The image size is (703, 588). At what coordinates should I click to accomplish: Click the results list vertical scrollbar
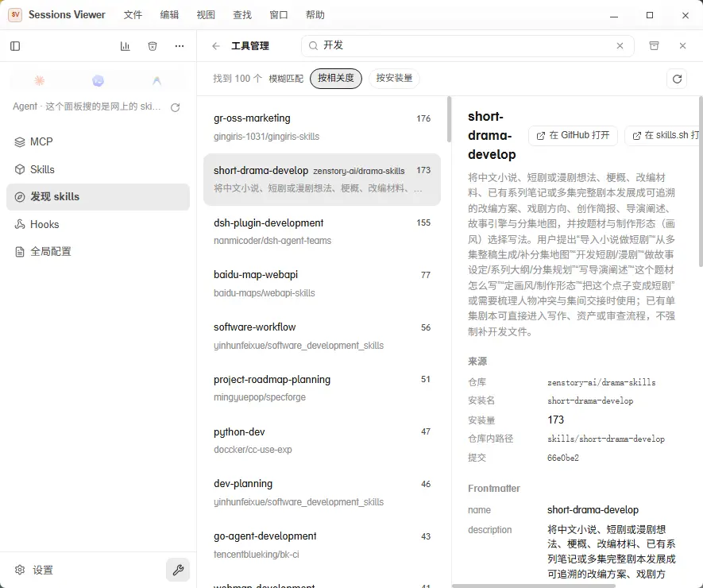pyautogui.click(x=450, y=119)
